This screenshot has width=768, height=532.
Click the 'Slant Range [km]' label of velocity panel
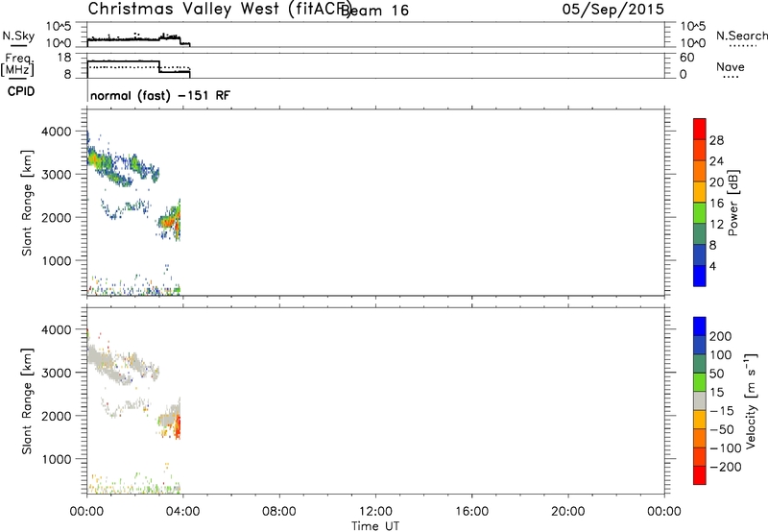coord(27,400)
